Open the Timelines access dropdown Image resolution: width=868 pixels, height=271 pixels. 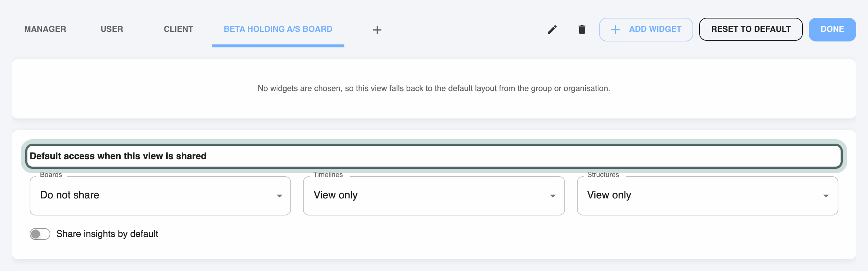[434, 195]
